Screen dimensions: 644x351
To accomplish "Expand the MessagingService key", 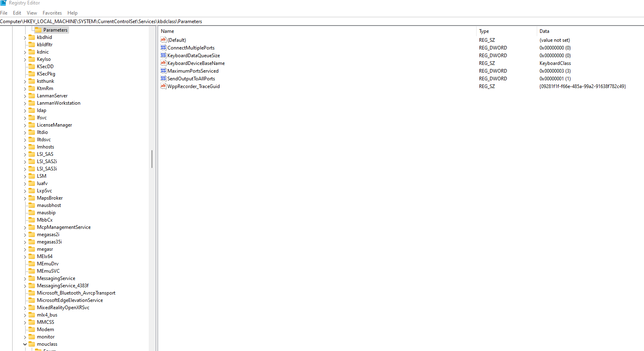I will click(x=25, y=279).
